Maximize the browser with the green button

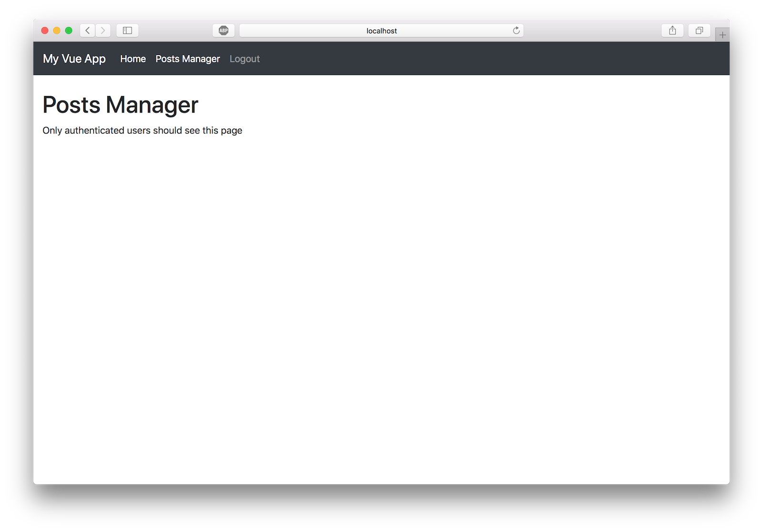(69, 30)
